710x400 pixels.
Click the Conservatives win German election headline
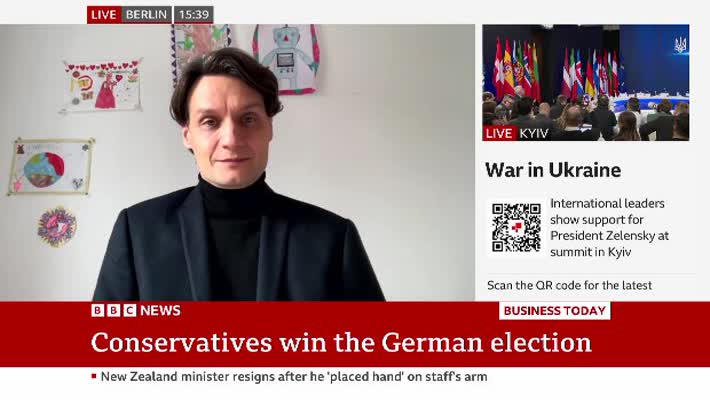(341, 342)
